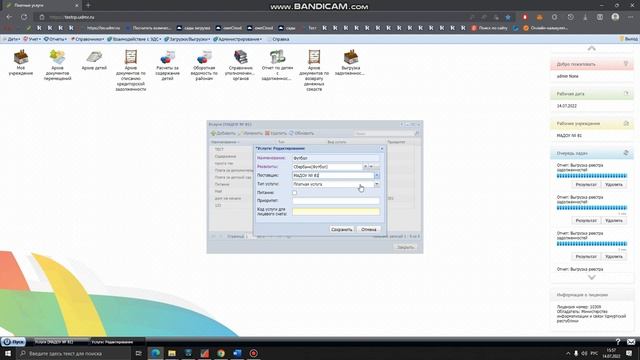The image size is (640, 360).
Task: Expand the Поставщик dropdown arrow
Action: point(377,176)
